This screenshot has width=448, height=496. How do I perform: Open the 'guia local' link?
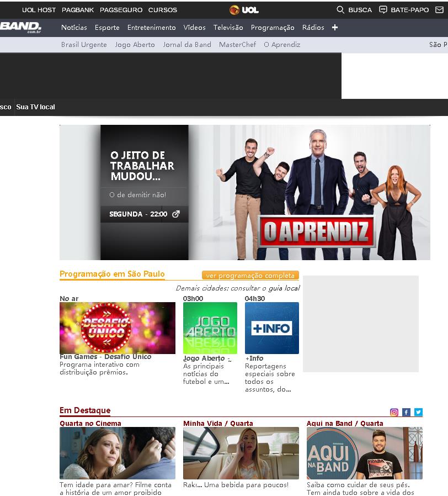(284, 288)
